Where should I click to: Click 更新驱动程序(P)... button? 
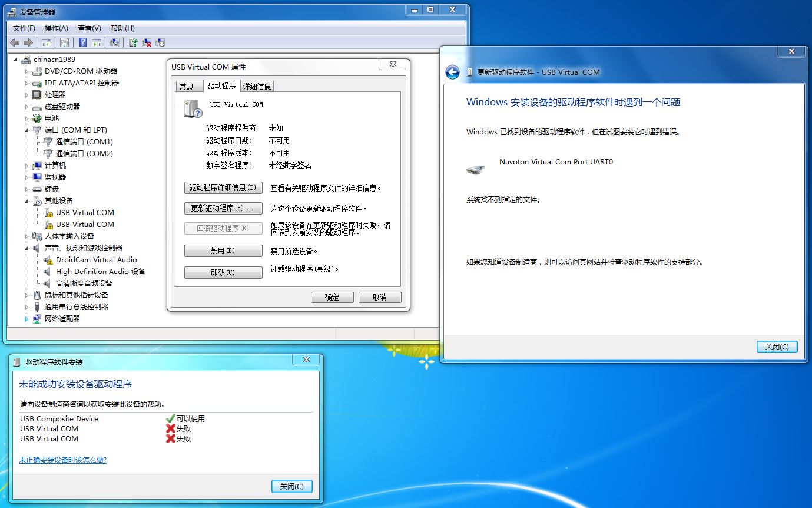(x=223, y=208)
